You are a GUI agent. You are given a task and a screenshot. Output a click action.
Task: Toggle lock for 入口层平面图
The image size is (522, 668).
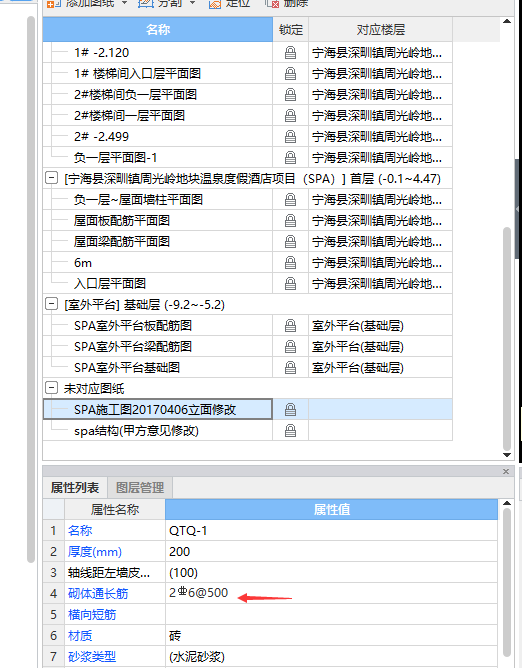(x=290, y=284)
